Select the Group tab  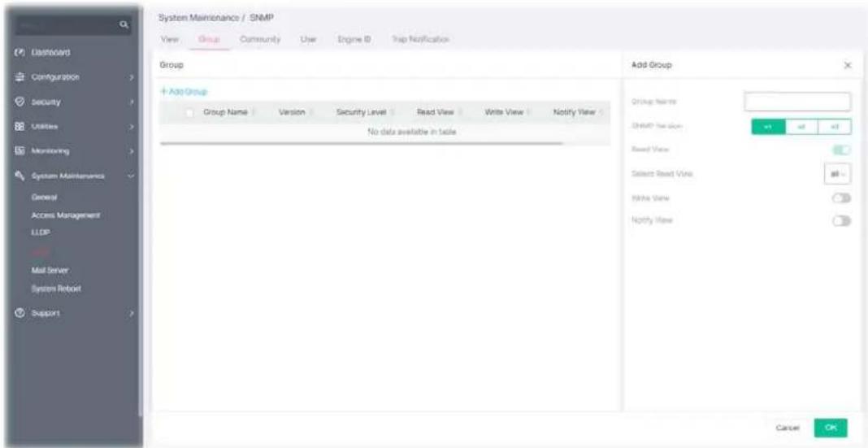point(209,39)
